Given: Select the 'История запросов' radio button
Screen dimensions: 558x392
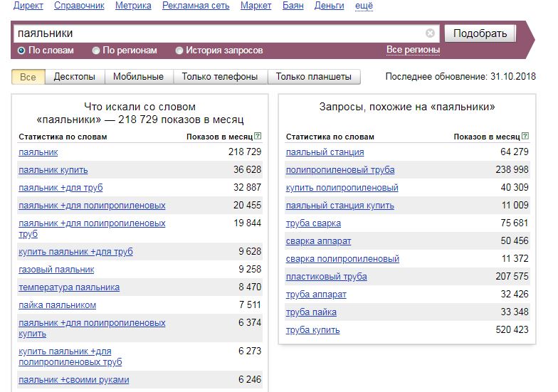Looking at the screenshot, I should (x=179, y=51).
